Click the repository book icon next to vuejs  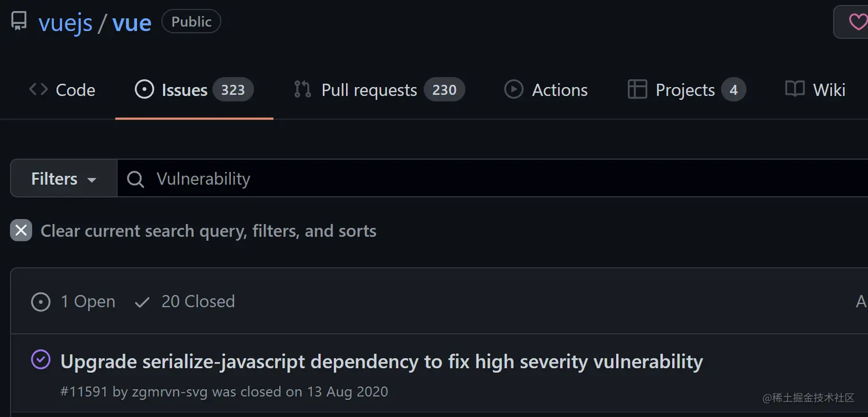pyautogui.click(x=19, y=21)
